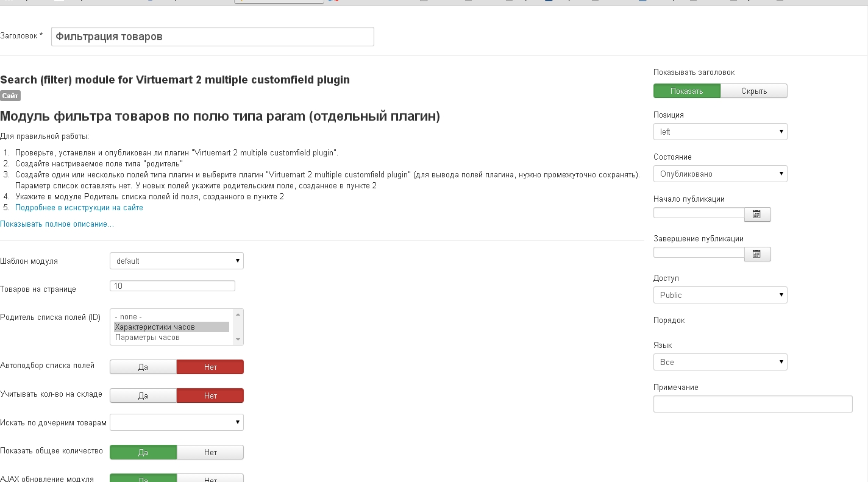868x482 pixels.
Task: Enable Учитывать кол-во на складе with Да
Action: (143, 395)
